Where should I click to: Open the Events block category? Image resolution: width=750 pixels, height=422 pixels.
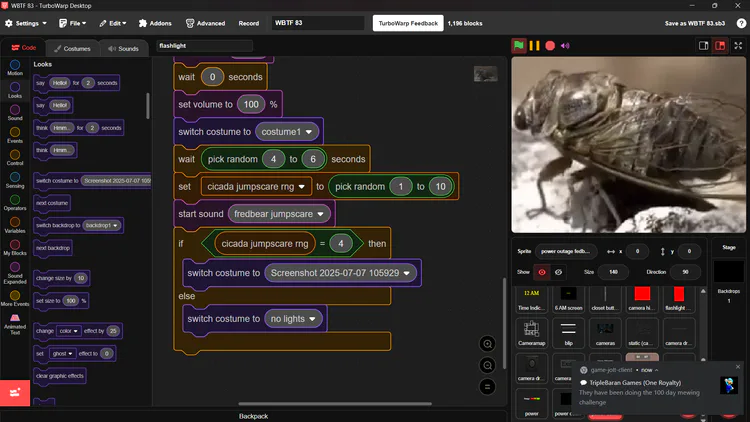tap(15, 135)
